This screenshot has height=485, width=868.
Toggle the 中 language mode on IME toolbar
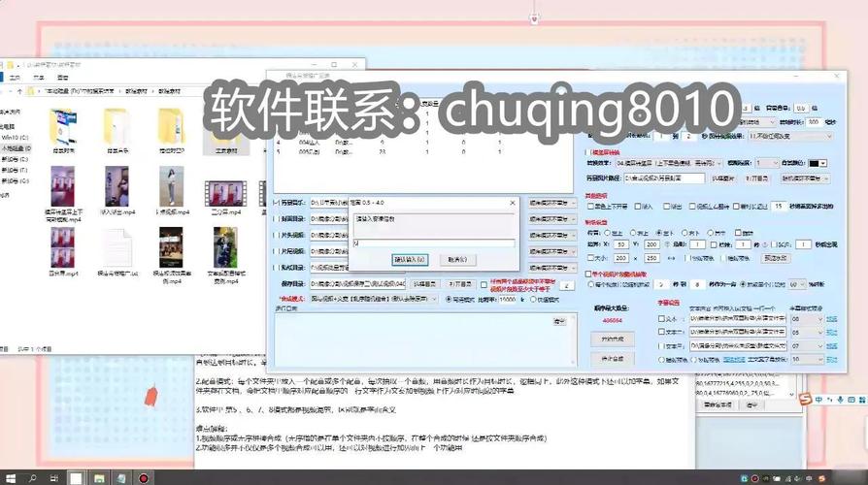point(818,400)
